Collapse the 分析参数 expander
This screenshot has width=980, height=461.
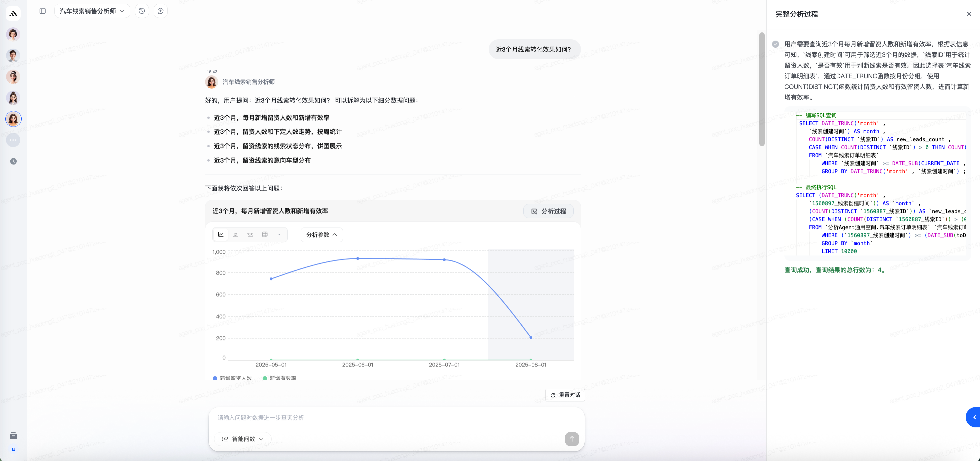321,235
